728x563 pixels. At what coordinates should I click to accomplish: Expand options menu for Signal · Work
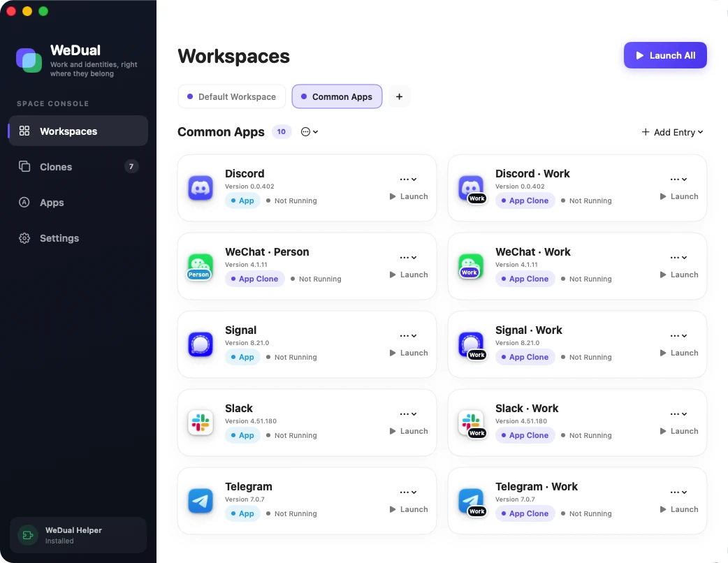pos(678,335)
